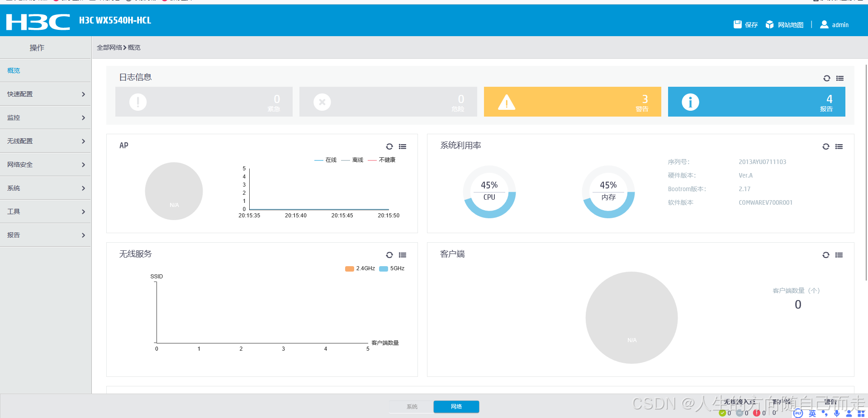
Task: Toggle the 不健康 legend series
Action: point(382,160)
